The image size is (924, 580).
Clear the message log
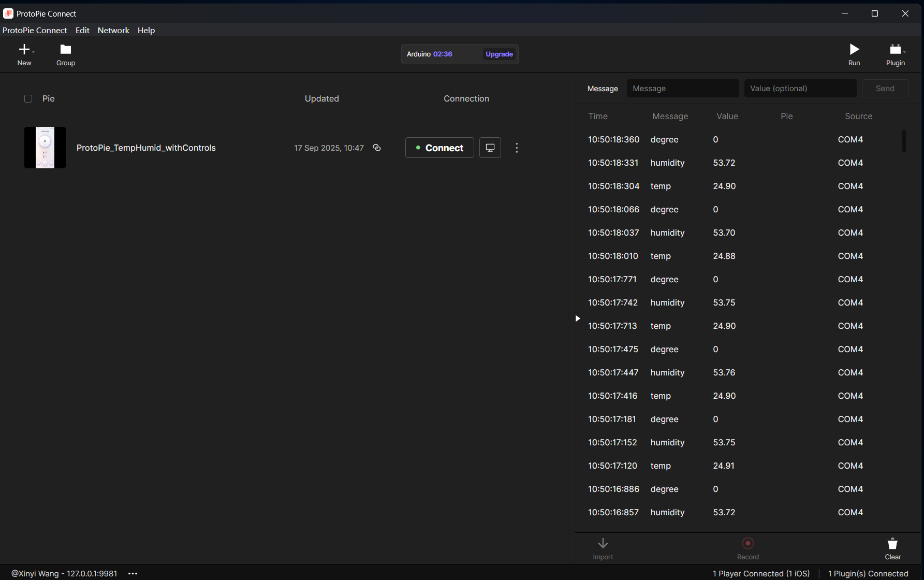click(892, 544)
